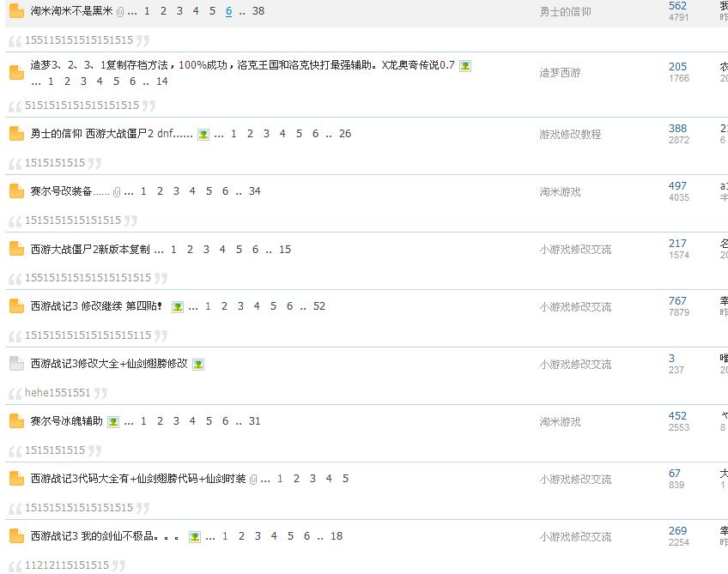The image size is (728, 574).
Task: Open forum 造梦西游
Action: point(560,73)
